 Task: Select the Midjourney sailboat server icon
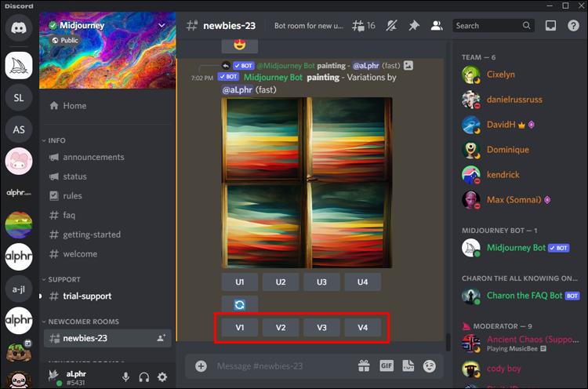(18, 66)
